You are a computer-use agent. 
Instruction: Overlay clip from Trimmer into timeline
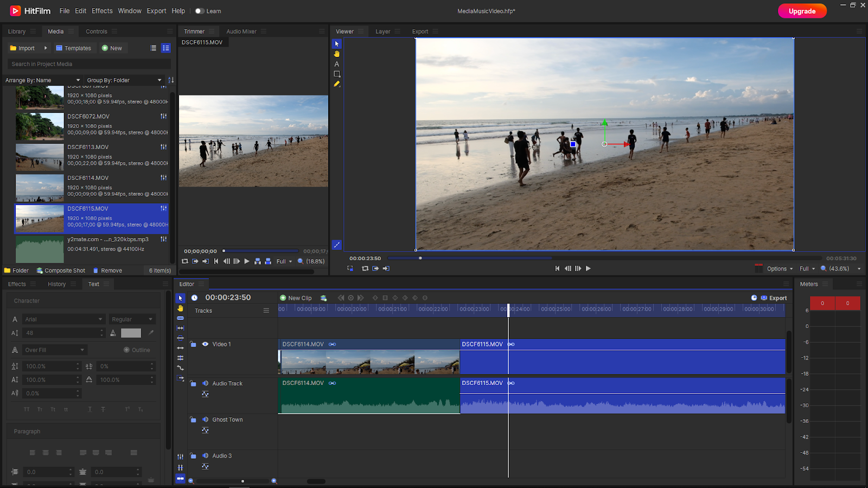[268, 261]
